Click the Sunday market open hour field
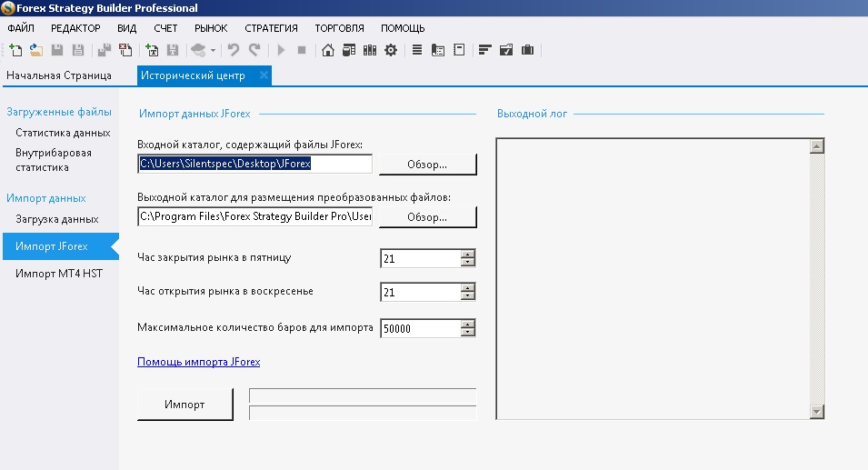868x470 pixels. tap(421, 293)
